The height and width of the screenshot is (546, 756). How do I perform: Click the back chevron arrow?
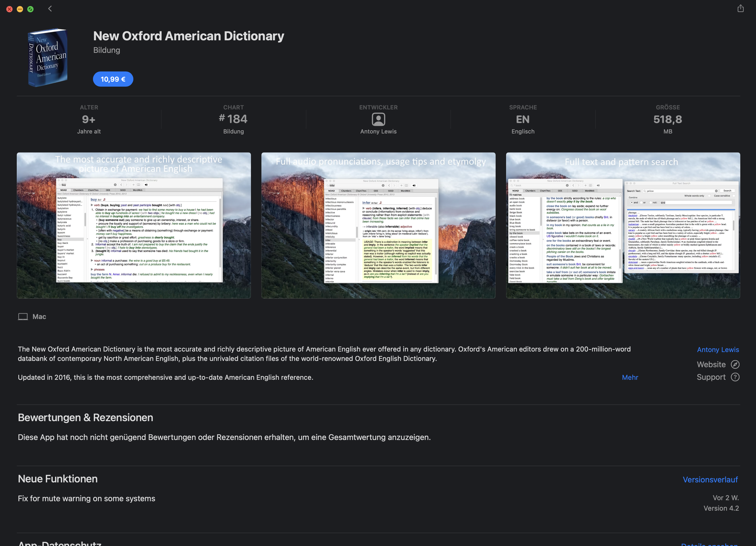(x=50, y=9)
